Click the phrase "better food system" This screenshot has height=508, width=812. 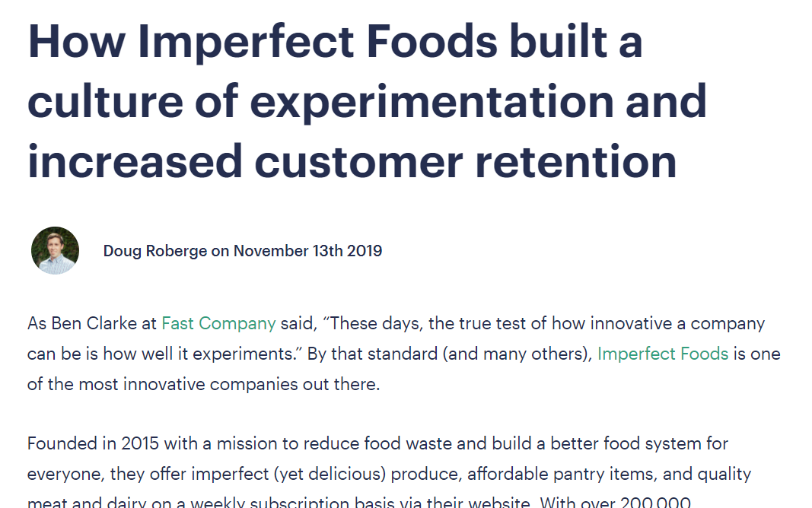coord(620,443)
